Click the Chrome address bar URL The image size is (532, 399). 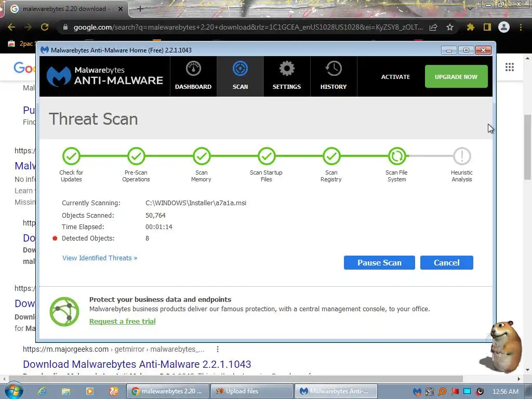click(x=248, y=27)
